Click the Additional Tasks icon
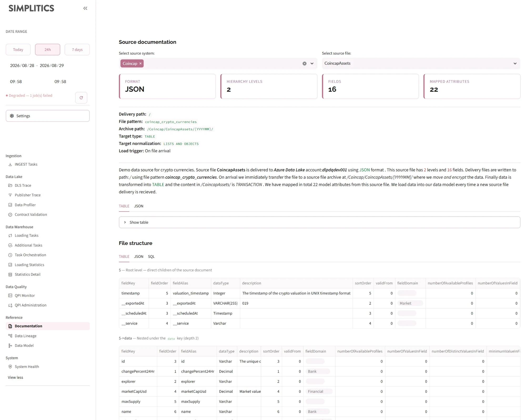The image size is (526, 420). click(x=10, y=245)
